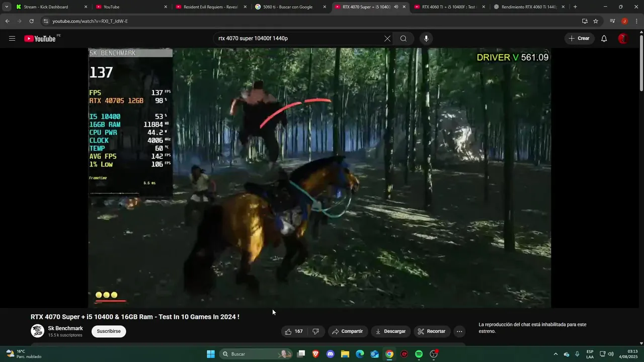
Task: Dislike the video with thumbs down
Action: click(316, 331)
